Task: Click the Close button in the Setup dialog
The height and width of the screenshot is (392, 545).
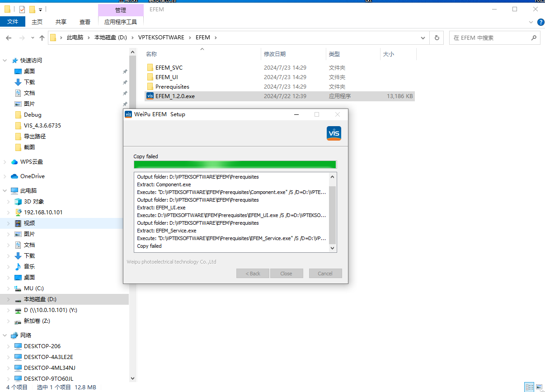Action: coord(286,274)
